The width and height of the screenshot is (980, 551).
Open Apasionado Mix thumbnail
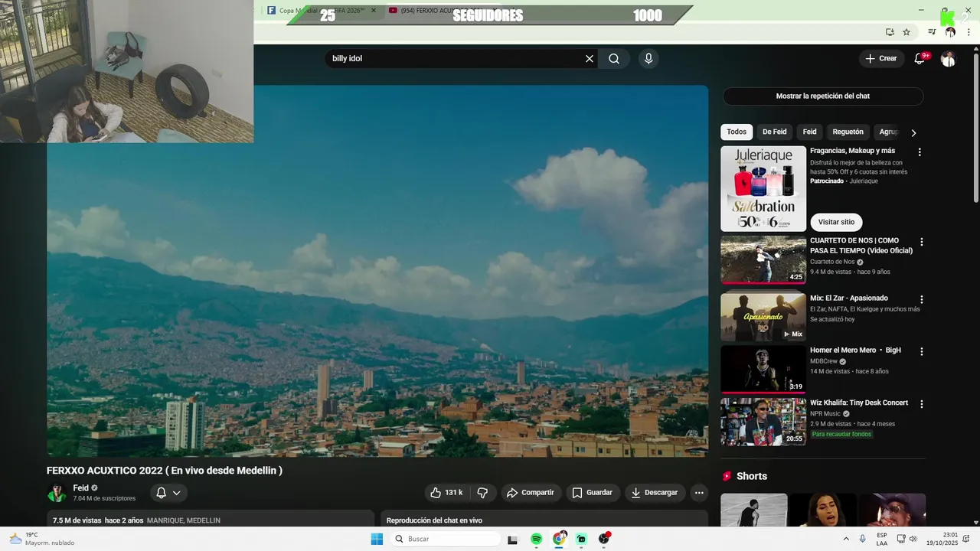coord(763,316)
